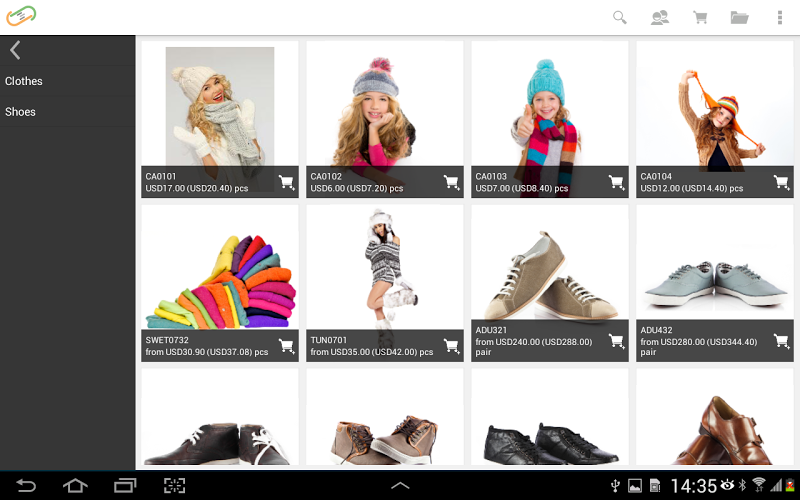
Task: Tap Android home navigation button
Action: [75, 485]
